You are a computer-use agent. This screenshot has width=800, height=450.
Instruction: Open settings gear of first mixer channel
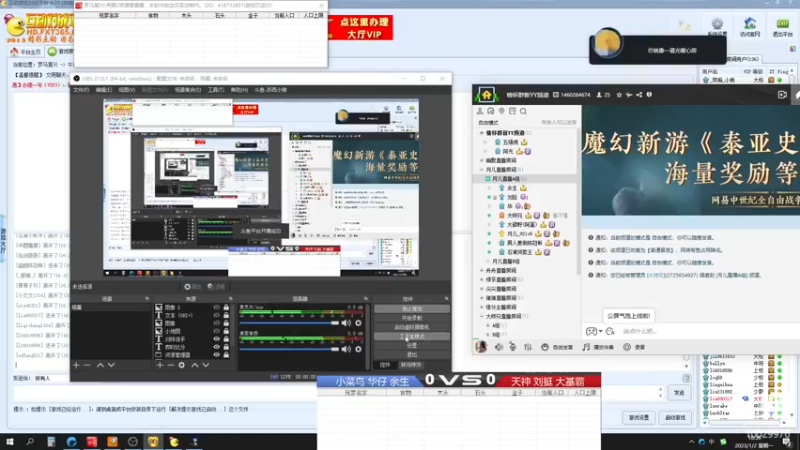358,323
